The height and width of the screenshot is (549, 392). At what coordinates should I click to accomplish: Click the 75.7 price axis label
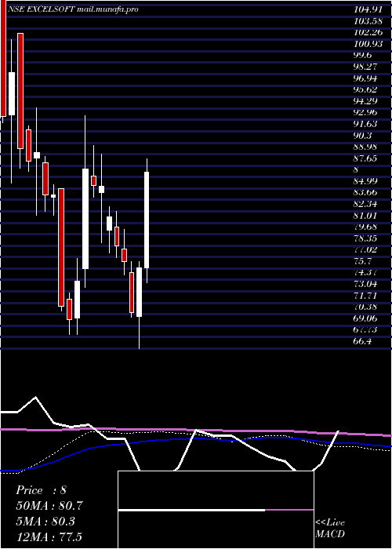coord(362,261)
